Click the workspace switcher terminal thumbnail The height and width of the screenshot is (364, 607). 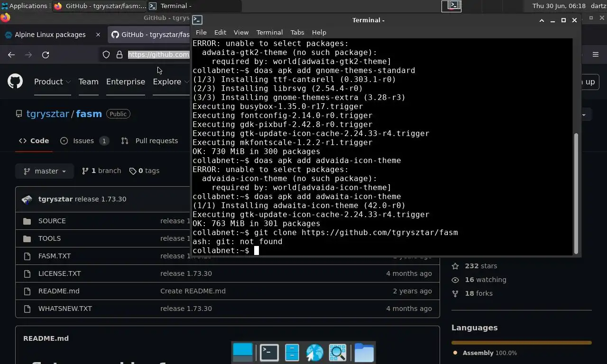[451, 6]
